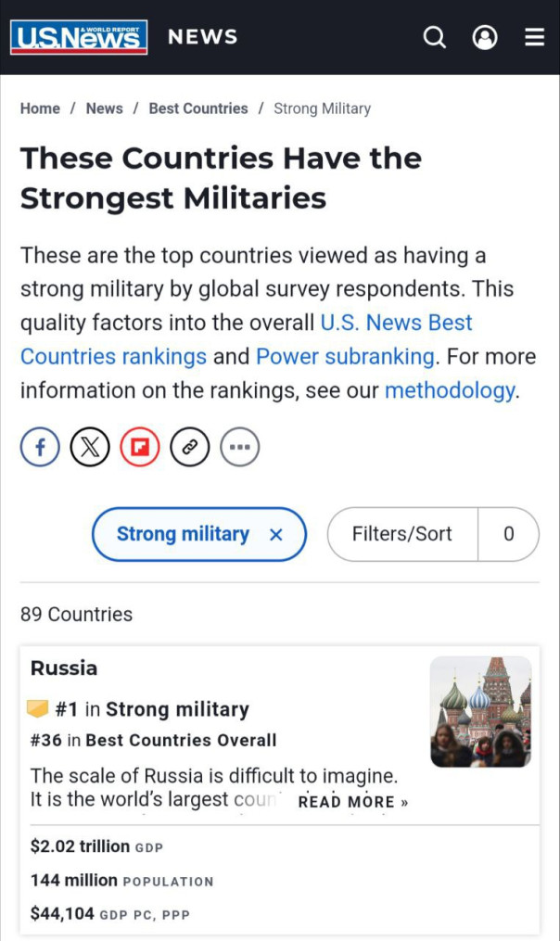This screenshot has height=941, width=560.
Task: Click the filter count 0 badge
Action: pos(508,534)
